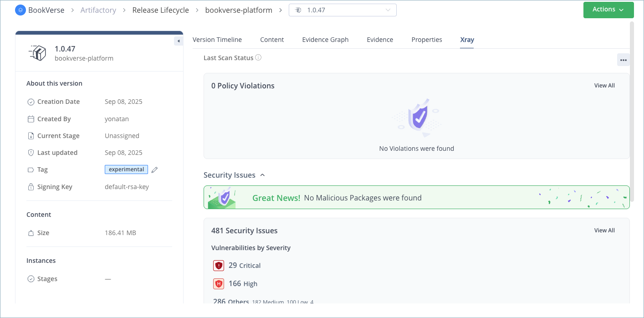Image resolution: width=644 pixels, height=318 pixels.
Task: Click View All in Policy Violations
Action: [x=604, y=86]
